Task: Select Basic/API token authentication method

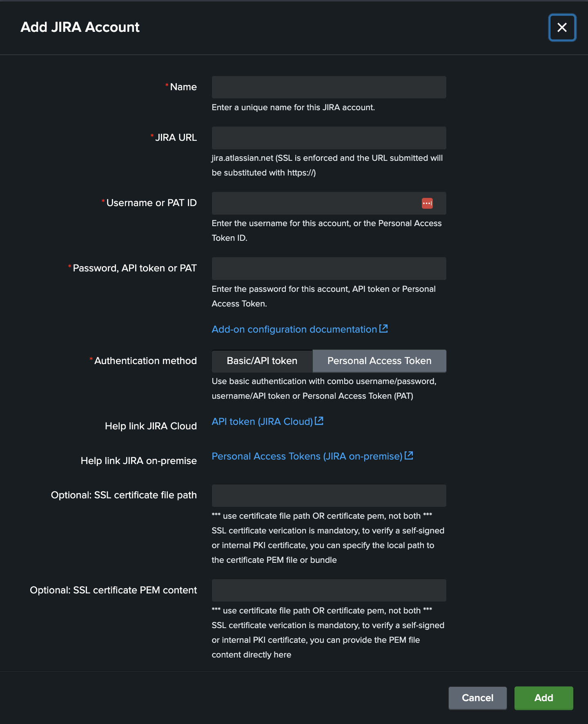Action: click(x=262, y=361)
